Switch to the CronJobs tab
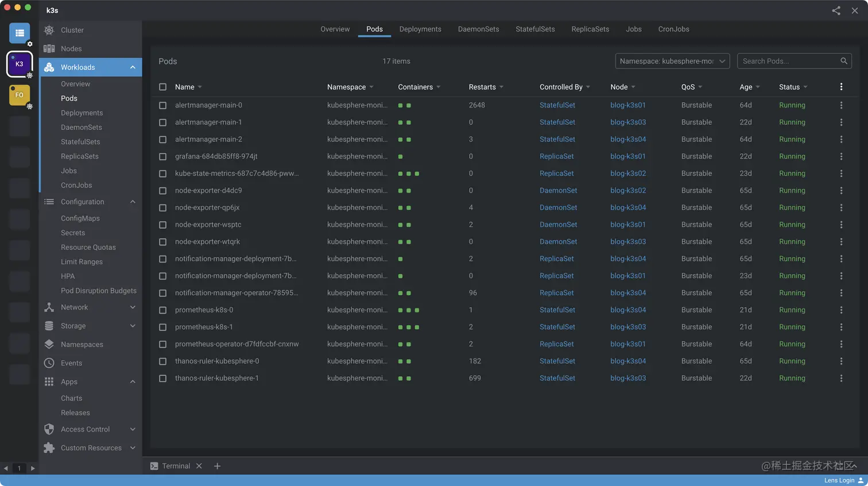Image resolution: width=868 pixels, height=486 pixels. tap(673, 29)
